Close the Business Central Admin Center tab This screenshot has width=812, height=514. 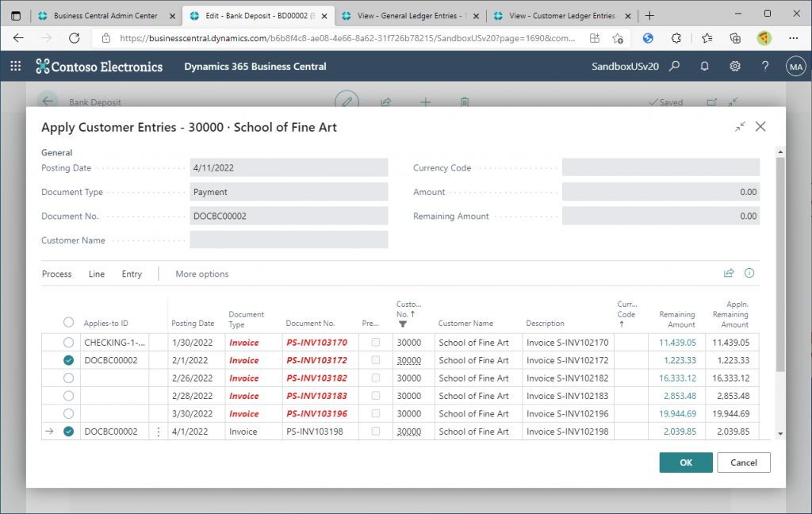[x=172, y=16]
